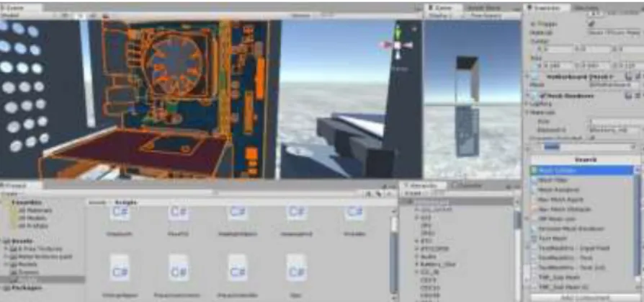This screenshot has width=644, height=302.
Task: Select the Scenes folder
Action: tap(27, 272)
